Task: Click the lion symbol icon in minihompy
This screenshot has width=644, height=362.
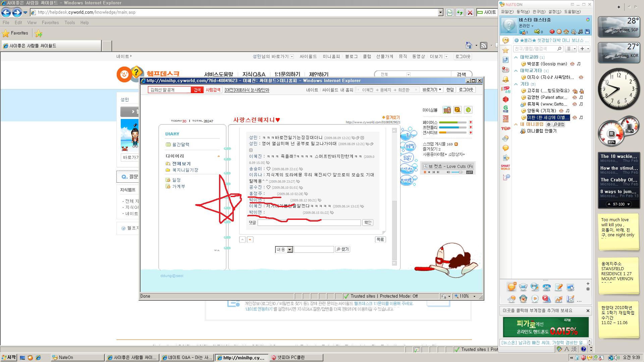Action: coord(457,110)
